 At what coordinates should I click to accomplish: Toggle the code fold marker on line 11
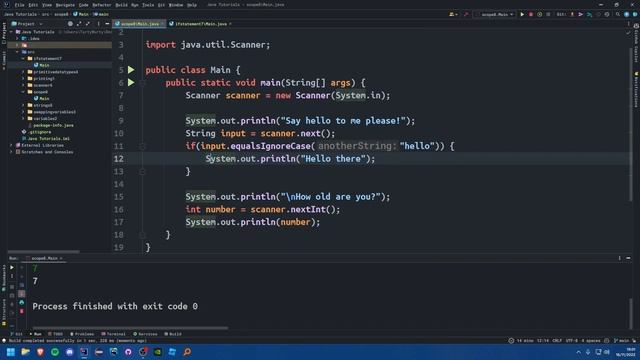pyautogui.click(x=142, y=146)
